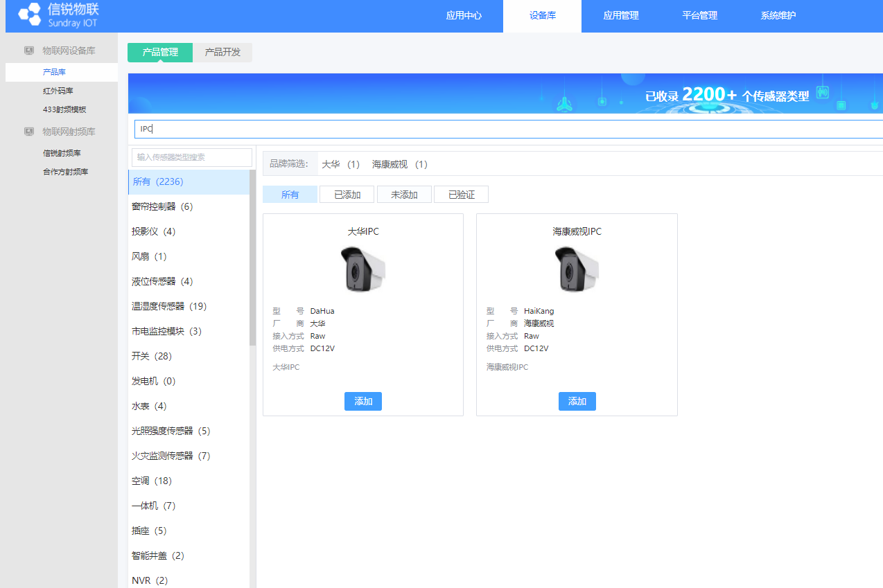Select 信锐射频库 in the sidebar

click(x=62, y=153)
